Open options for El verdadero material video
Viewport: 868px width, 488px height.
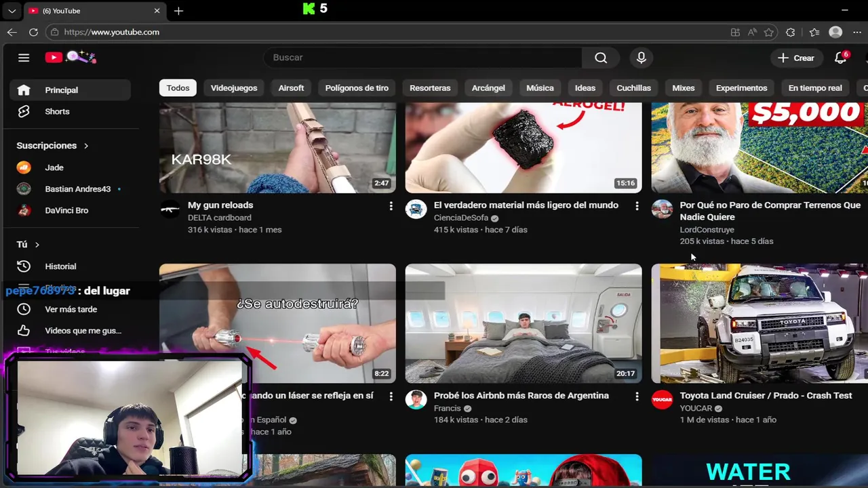[637, 206]
